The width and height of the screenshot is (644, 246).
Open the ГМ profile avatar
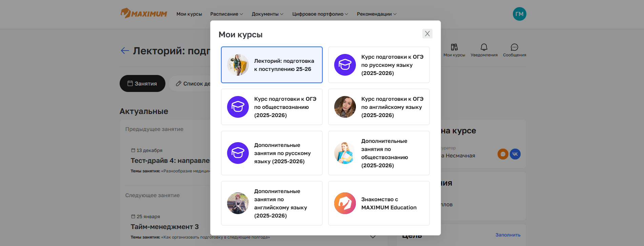point(519,14)
